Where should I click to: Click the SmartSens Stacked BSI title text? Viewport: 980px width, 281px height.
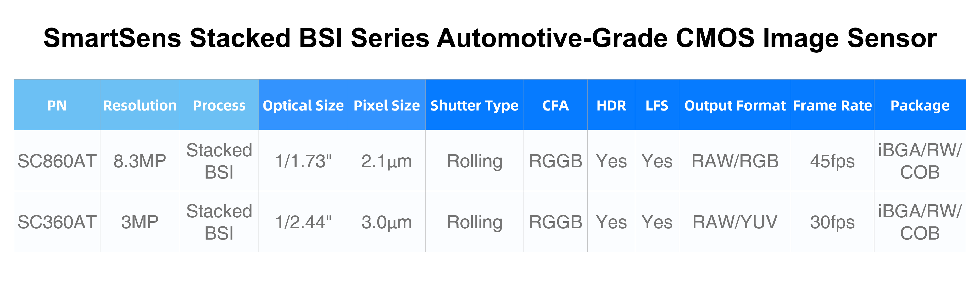(490, 38)
